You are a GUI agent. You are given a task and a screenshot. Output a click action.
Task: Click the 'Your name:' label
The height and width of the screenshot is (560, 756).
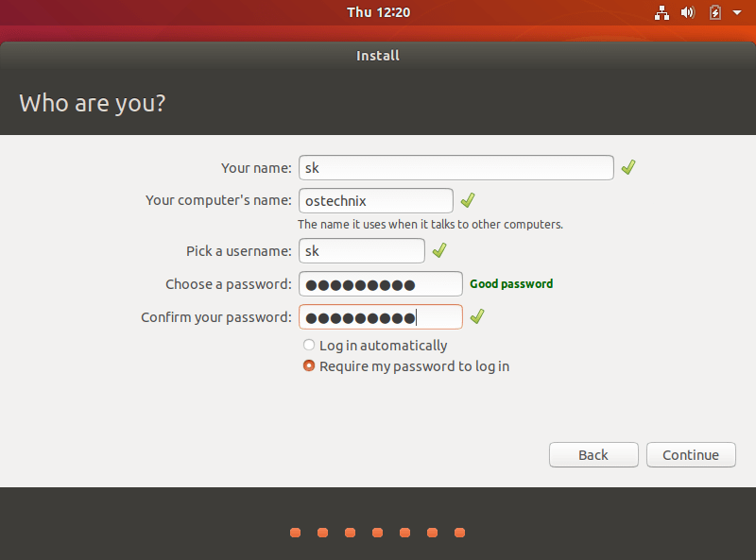point(256,168)
